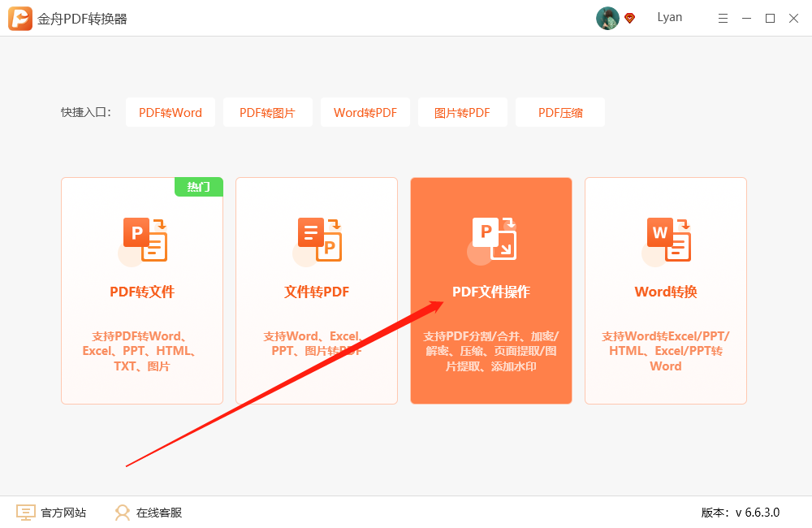The width and height of the screenshot is (812, 528).
Task: Choose the Word转PDF quick entry
Action: click(365, 112)
